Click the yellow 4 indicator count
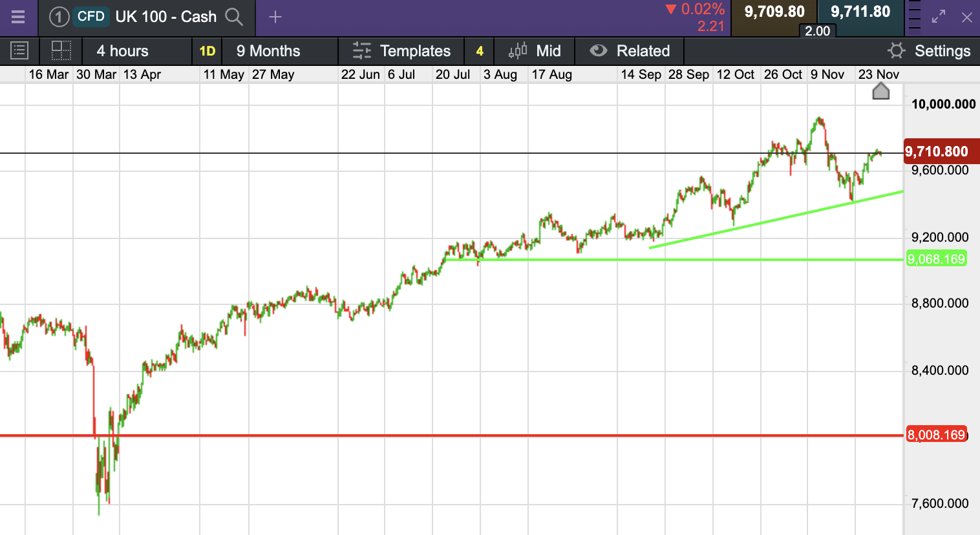980x535 pixels. (x=480, y=51)
